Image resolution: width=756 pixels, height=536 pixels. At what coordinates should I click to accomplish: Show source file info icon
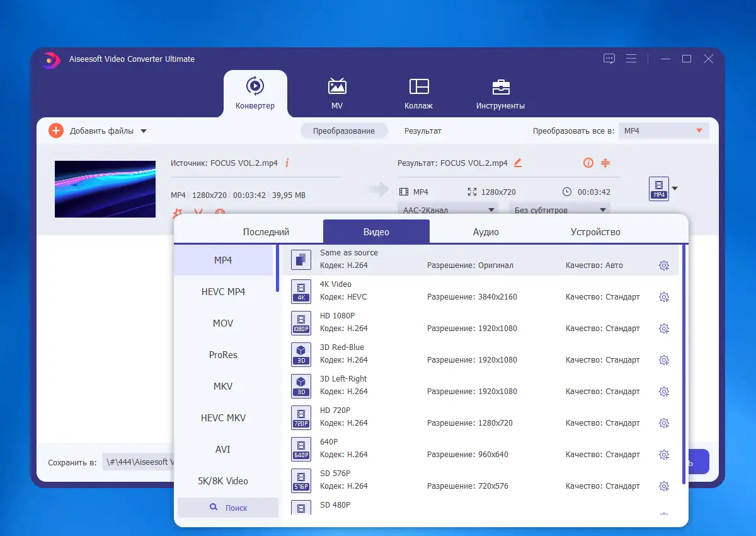pos(287,163)
